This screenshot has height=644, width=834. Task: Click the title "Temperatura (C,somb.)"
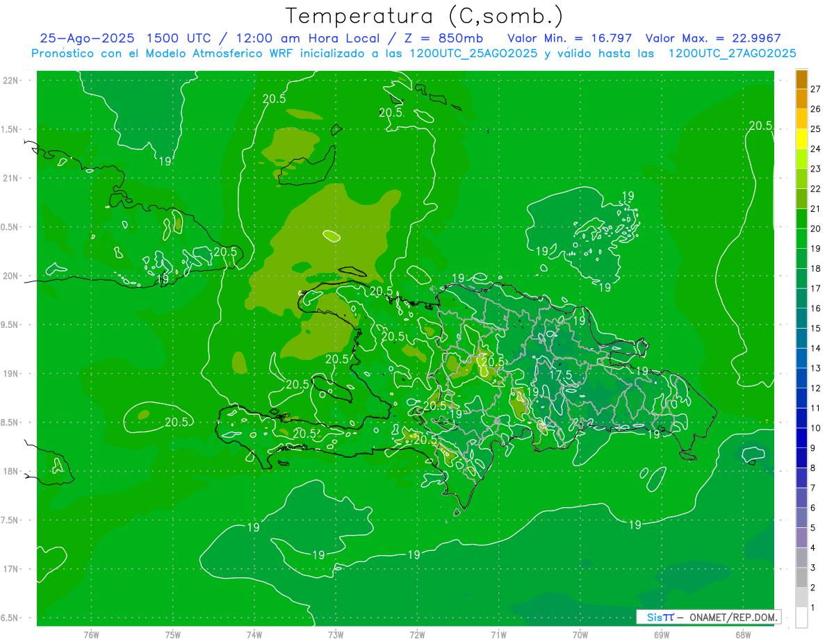pos(424,17)
